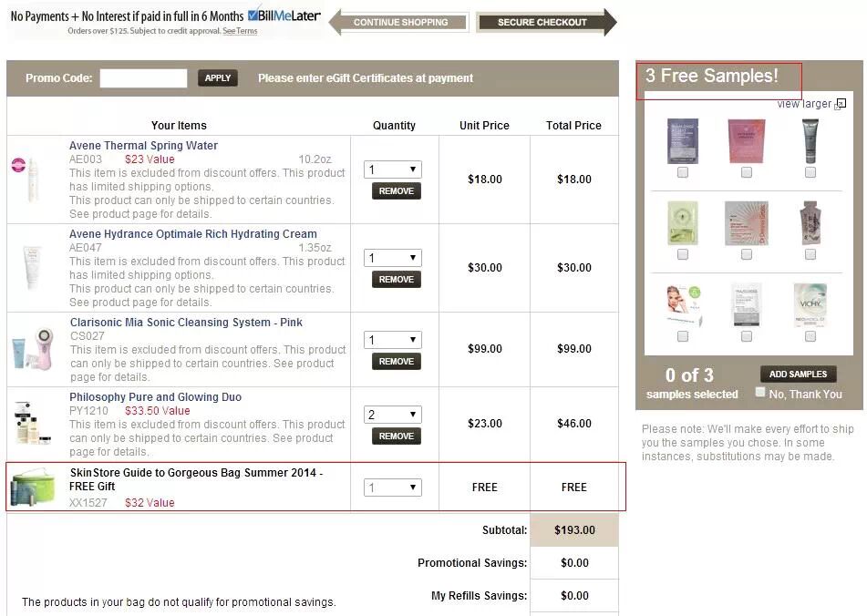Click the Philosophy total price $46.00

click(x=574, y=423)
